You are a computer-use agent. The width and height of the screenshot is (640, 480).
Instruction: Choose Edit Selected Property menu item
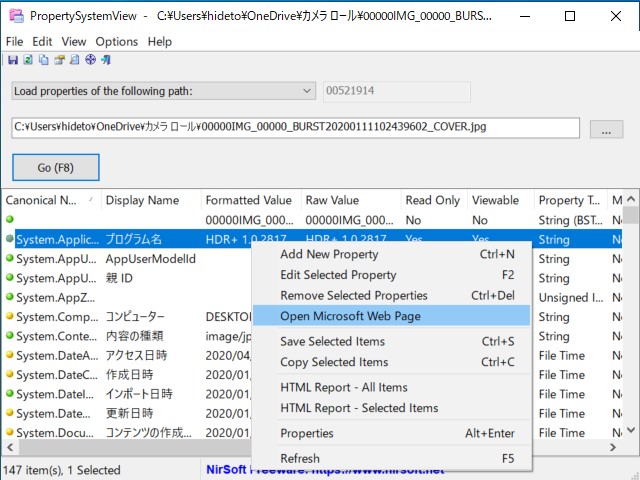click(392, 275)
